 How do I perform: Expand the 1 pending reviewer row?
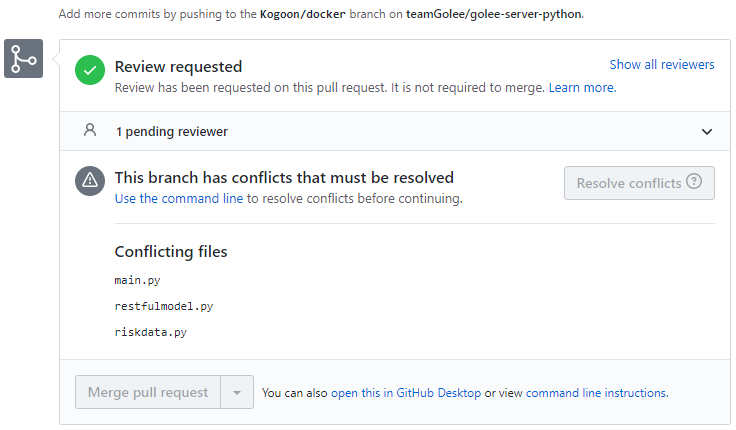tap(171, 132)
